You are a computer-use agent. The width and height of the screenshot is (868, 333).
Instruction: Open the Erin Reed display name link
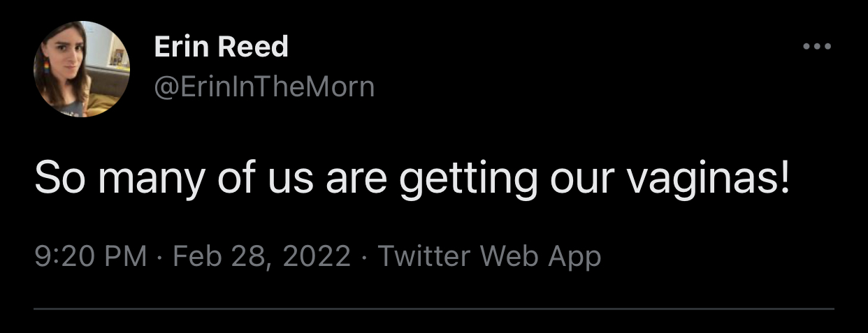pyautogui.click(x=220, y=47)
